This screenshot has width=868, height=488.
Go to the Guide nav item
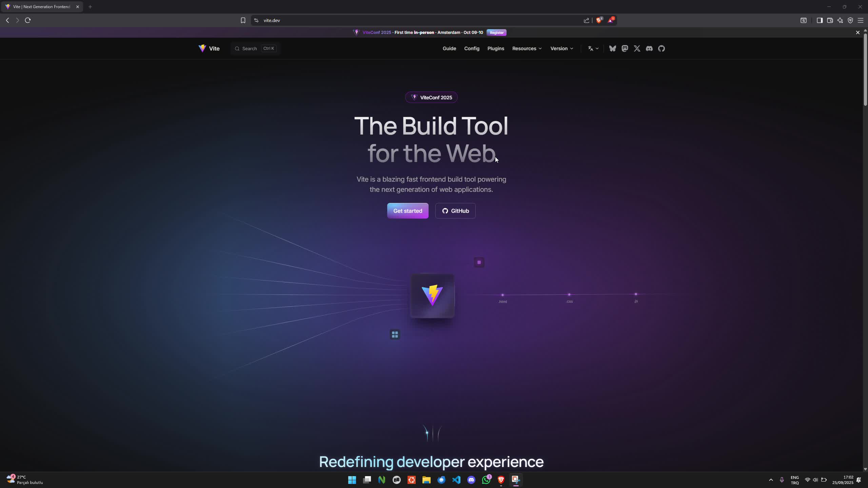(449, 48)
